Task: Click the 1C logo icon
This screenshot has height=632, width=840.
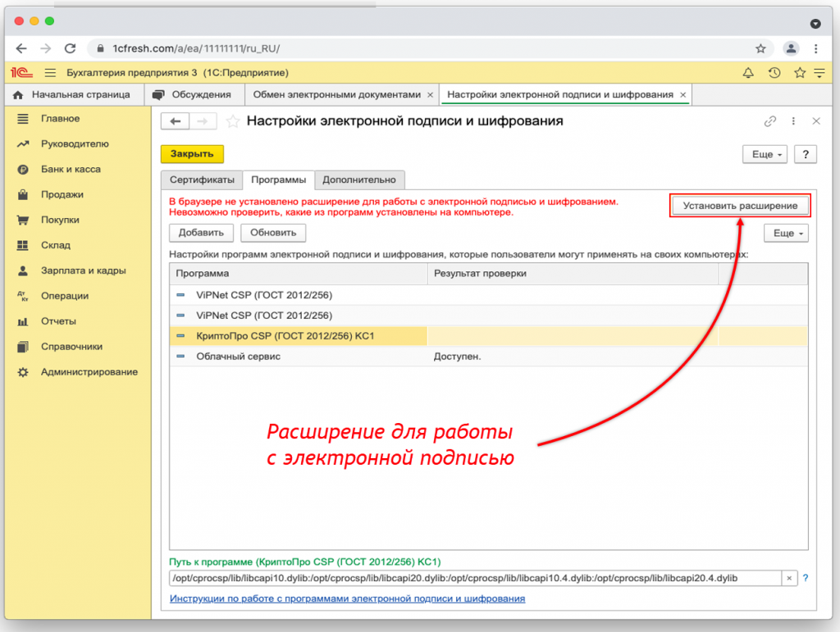Action: (22, 72)
